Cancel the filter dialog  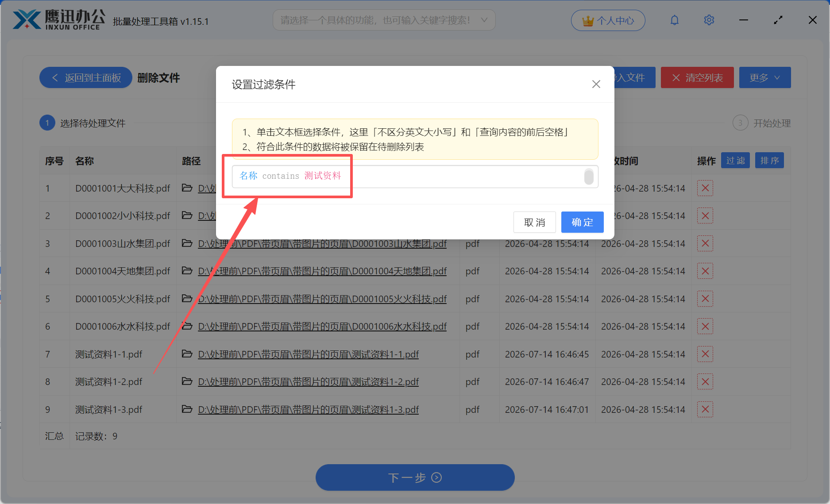(534, 222)
